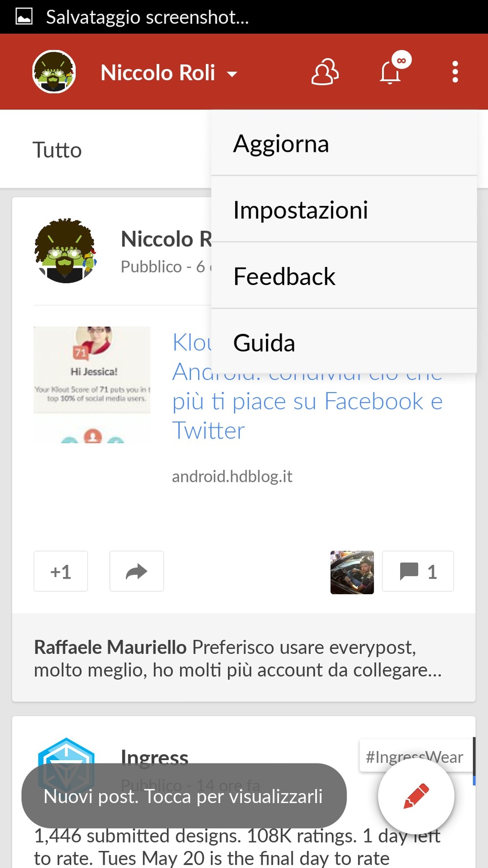Screen dimensions: 488x868
Task: Expand the Niccolo Roli account dropdown
Action: pyautogui.click(x=169, y=73)
